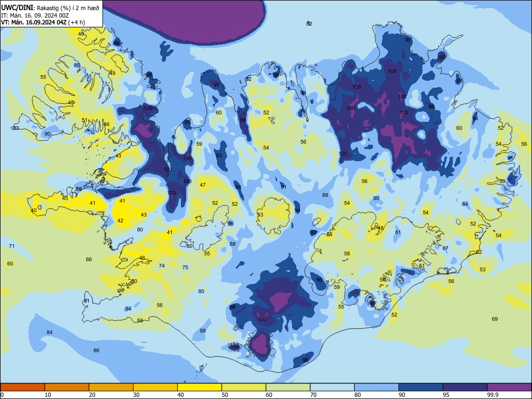Click the '40' humidity value on the map
532x399 pixels.
33,210
